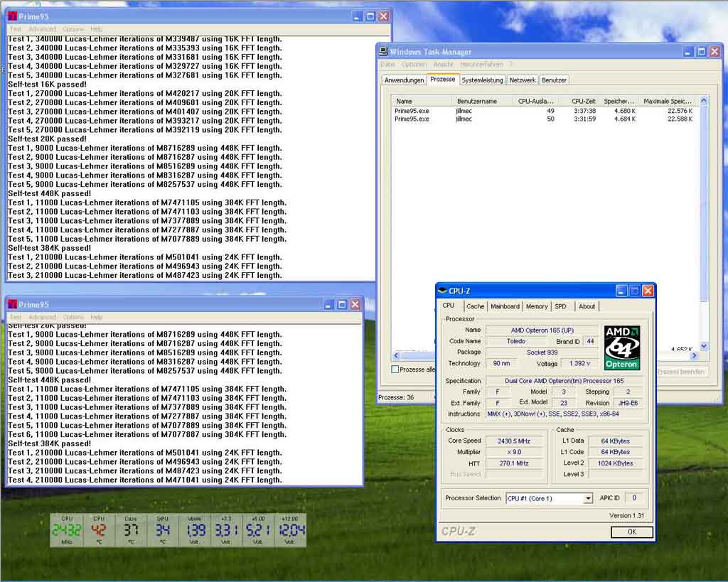Click the Test 4 M471041 line in lower Prime95
Image resolution: width=728 pixels, height=582 pixels.
[144, 480]
